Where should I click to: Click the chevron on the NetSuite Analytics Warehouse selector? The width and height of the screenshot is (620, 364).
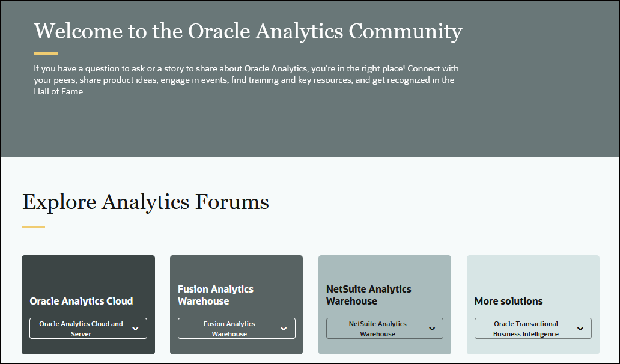click(x=431, y=328)
